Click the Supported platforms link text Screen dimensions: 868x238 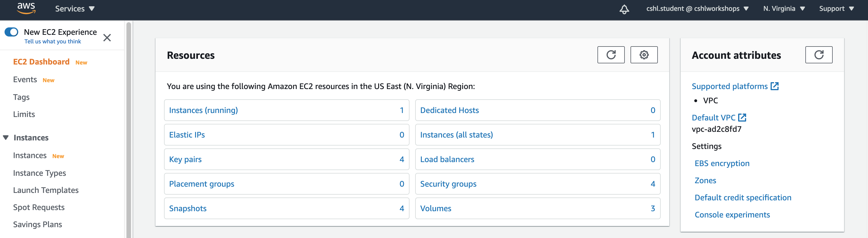click(730, 86)
